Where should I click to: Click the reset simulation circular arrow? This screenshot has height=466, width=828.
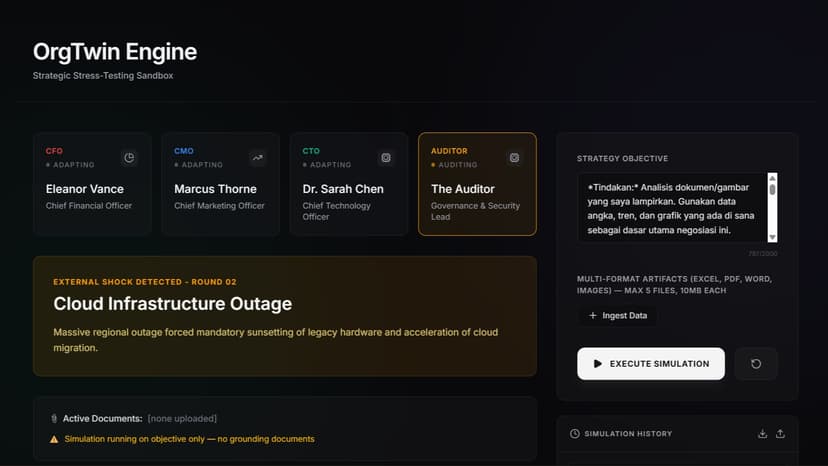tap(756, 364)
